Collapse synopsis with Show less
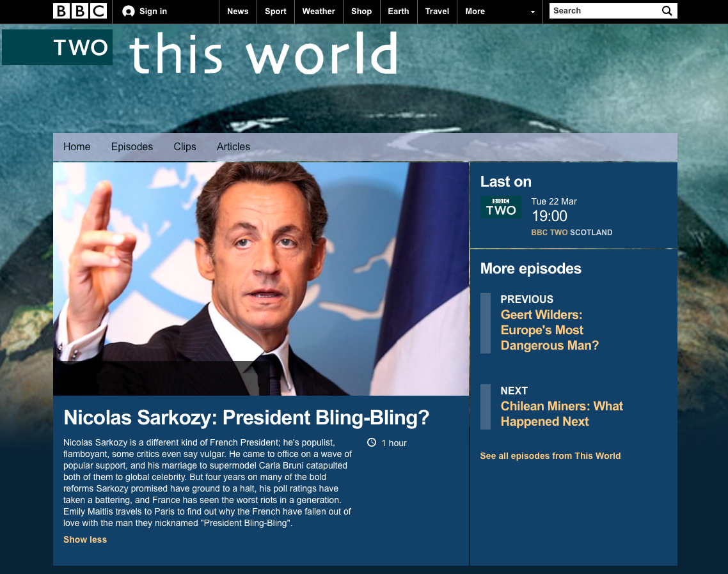The image size is (728, 574). point(85,539)
